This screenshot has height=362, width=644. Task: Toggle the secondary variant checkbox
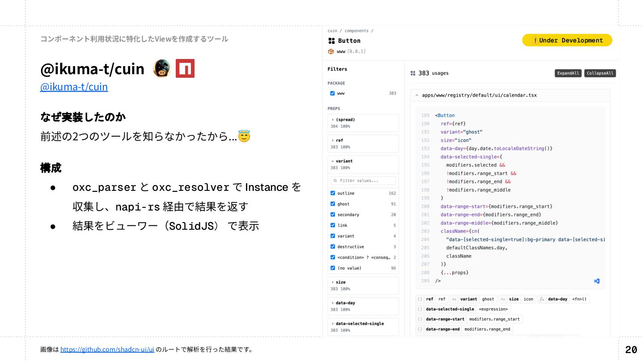[x=333, y=215]
